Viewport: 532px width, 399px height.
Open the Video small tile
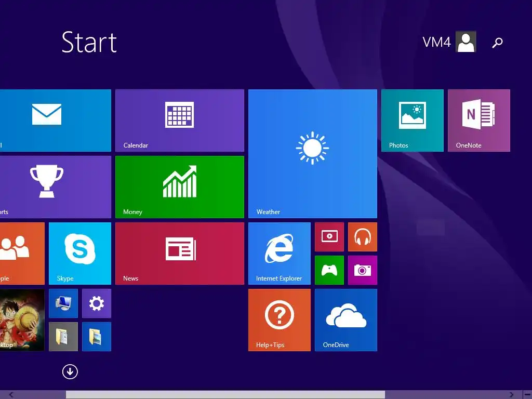pos(329,237)
